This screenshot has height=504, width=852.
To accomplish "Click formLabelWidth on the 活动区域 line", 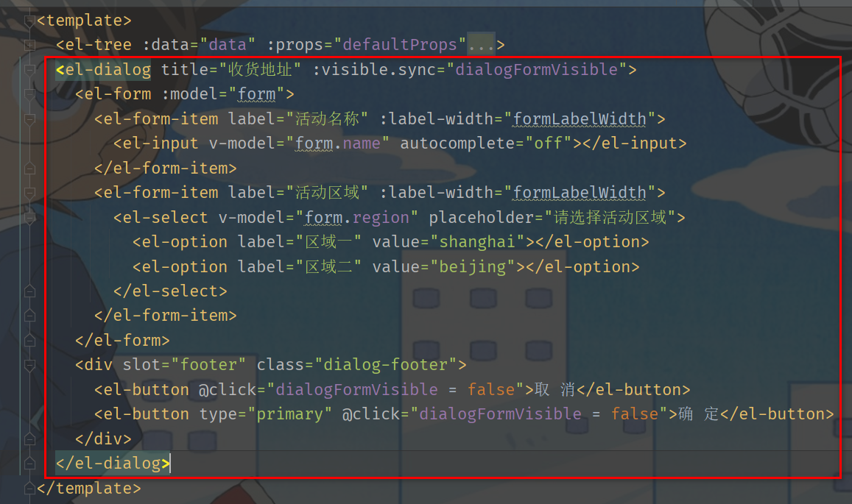I will (x=580, y=193).
